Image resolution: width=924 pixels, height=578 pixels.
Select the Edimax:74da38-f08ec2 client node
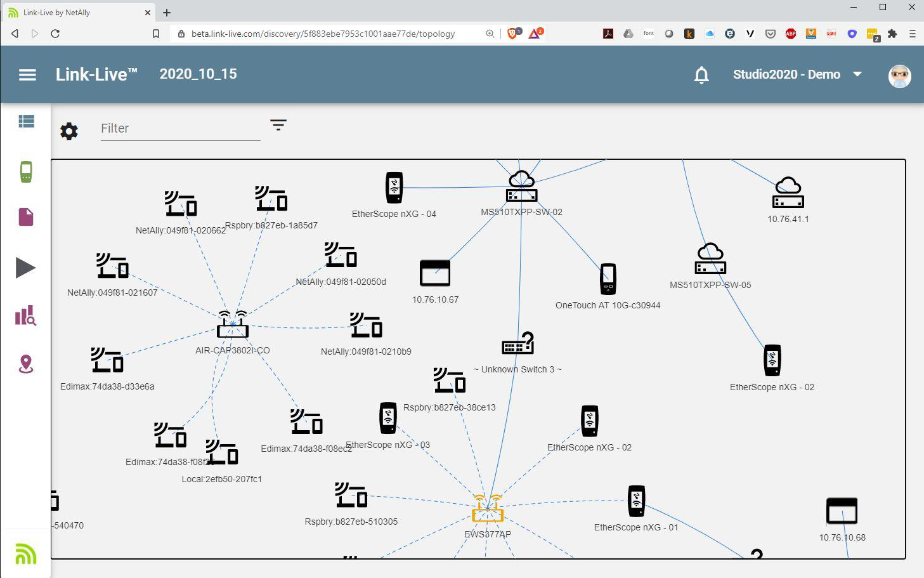click(307, 422)
